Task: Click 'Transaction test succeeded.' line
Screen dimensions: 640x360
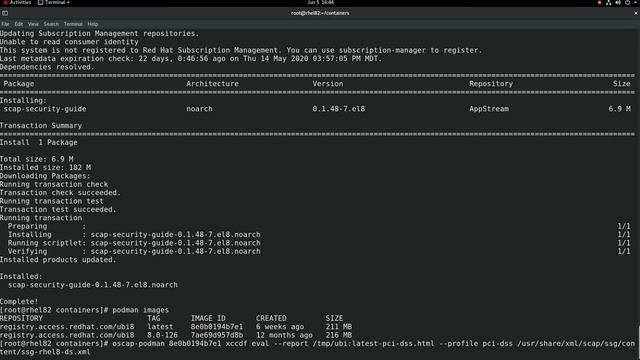Action: coord(58,209)
